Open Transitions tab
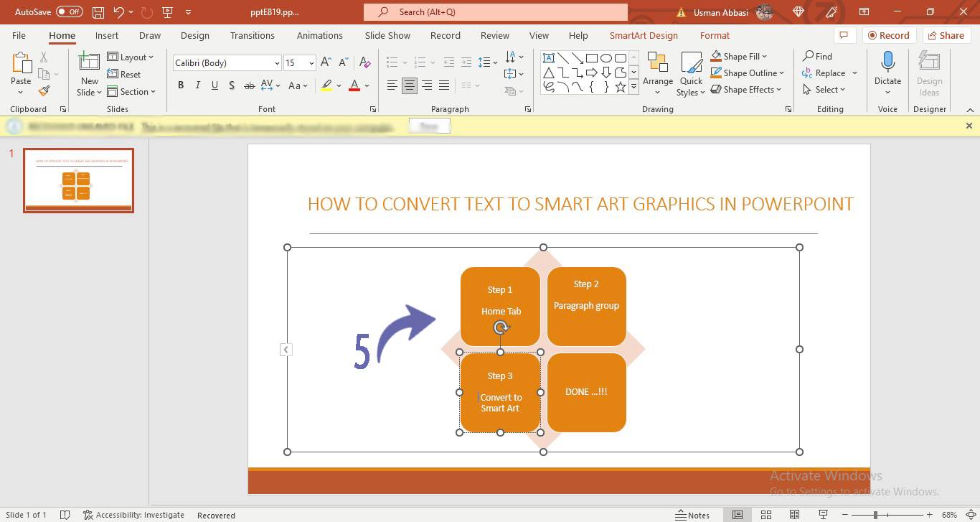The image size is (980, 522). [253, 35]
